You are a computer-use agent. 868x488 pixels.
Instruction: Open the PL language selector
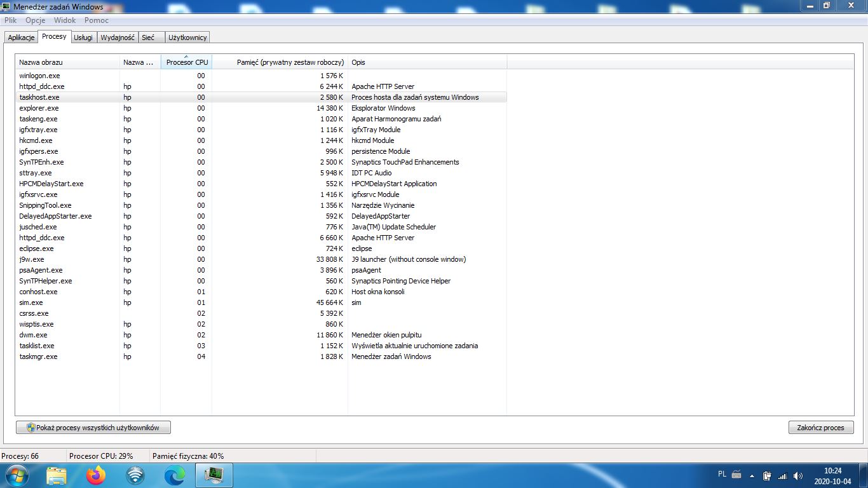(722, 474)
